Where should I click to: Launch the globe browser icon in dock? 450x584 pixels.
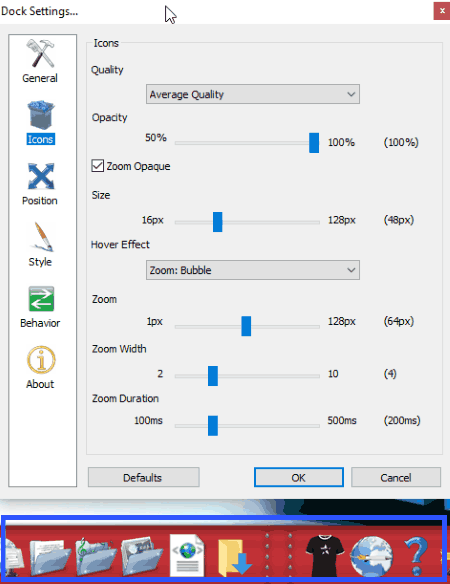(371, 556)
